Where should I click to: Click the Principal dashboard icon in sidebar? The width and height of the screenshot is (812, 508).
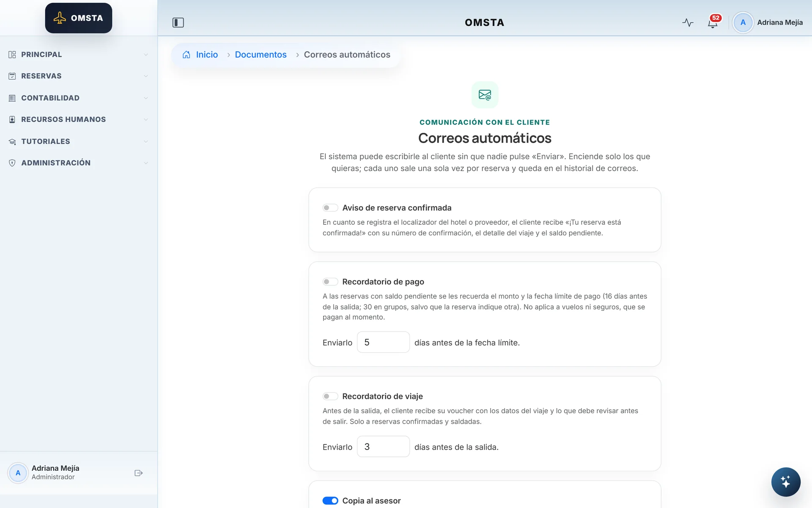coord(12,55)
